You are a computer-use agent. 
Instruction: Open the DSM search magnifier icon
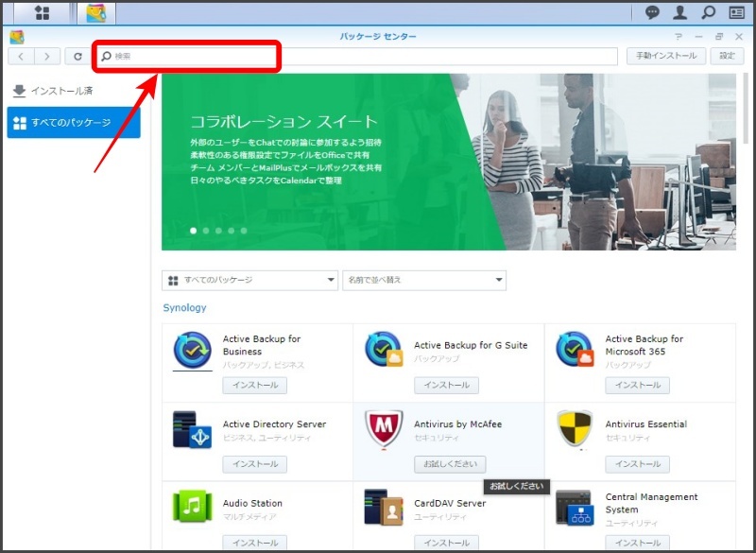pyautogui.click(x=708, y=12)
